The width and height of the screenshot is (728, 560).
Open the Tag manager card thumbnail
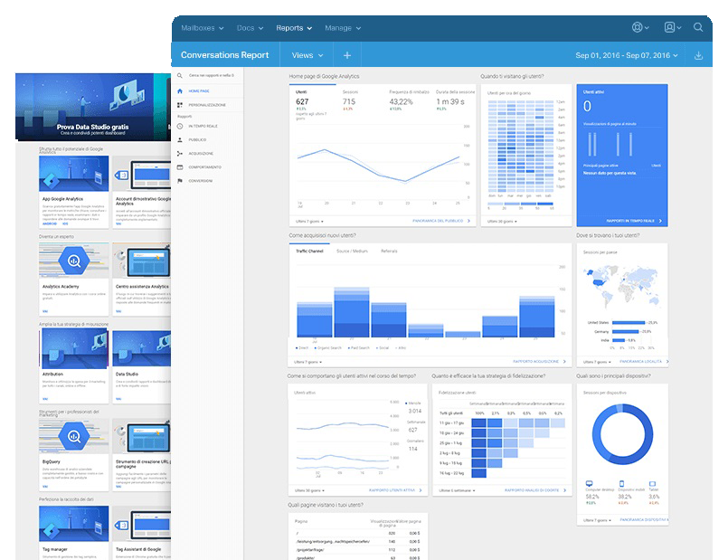74,524
